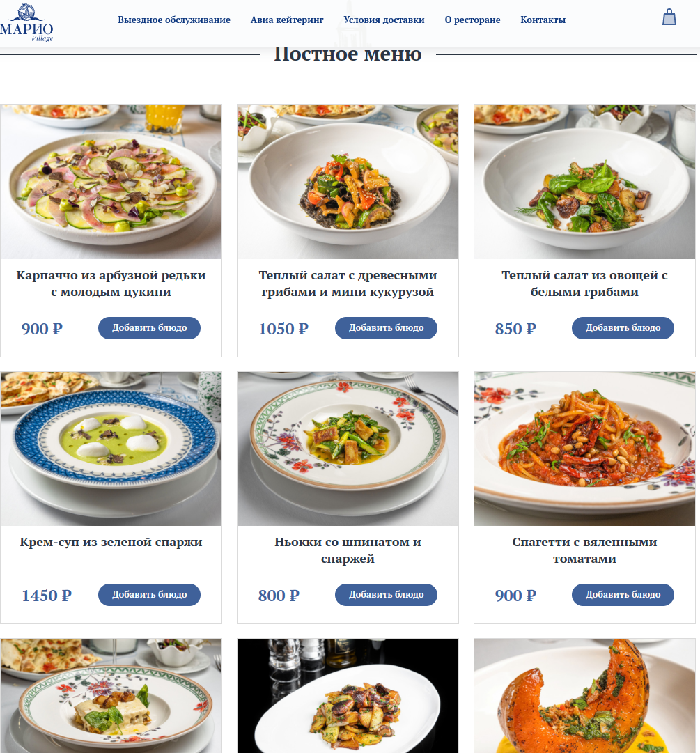This screenshot has height=753, width=700.
Task: Go to Авиа кейтеринг page
Action: tap(287, 20)
